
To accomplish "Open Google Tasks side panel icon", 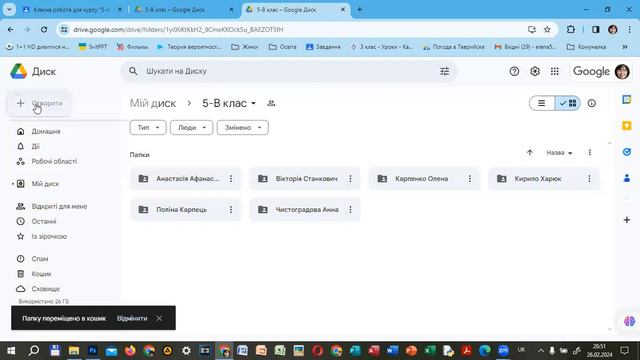I will pos(627,152).
